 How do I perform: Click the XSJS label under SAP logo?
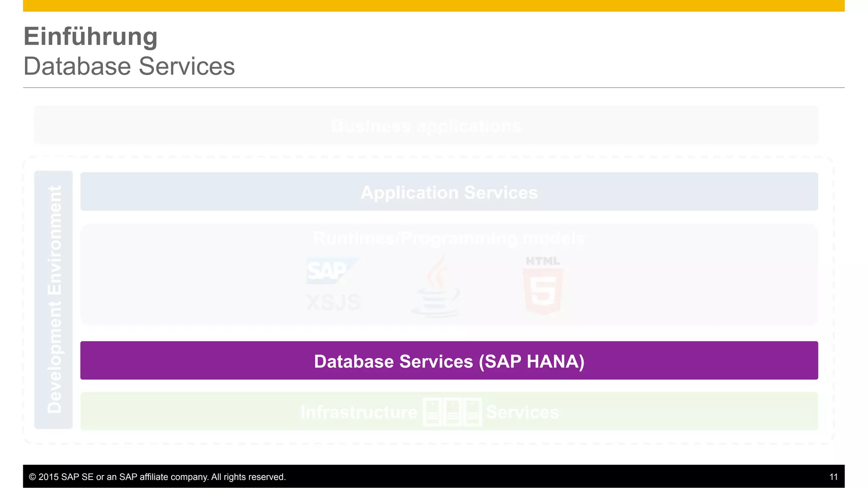coord(334,302)
